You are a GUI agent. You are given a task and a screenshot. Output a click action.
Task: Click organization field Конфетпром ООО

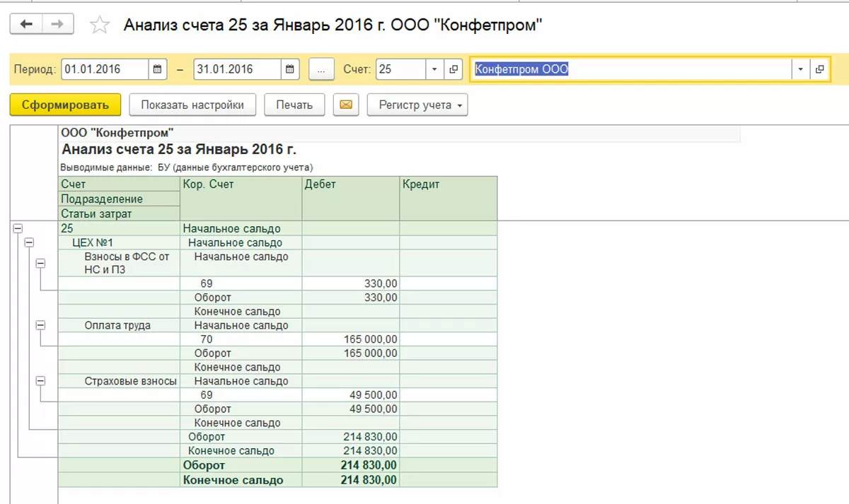[631, 69]
